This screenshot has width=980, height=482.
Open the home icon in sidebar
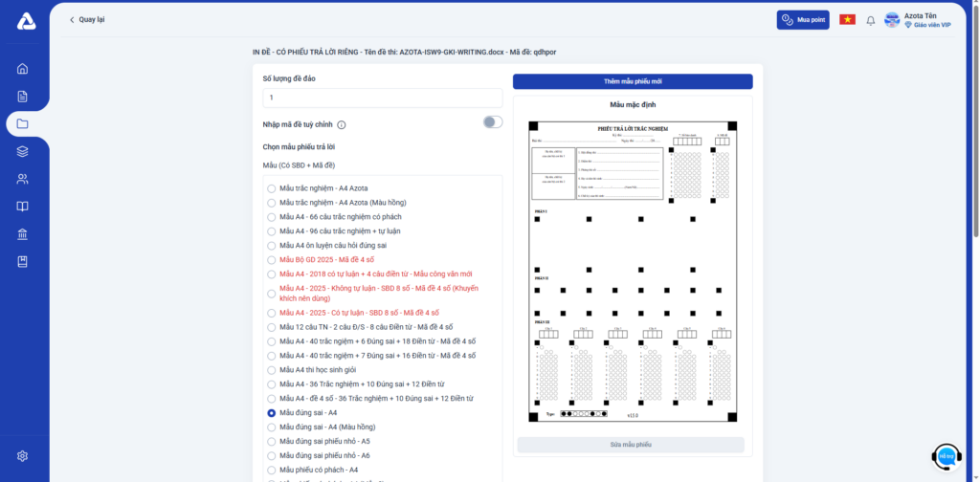[x=23, y=68]
